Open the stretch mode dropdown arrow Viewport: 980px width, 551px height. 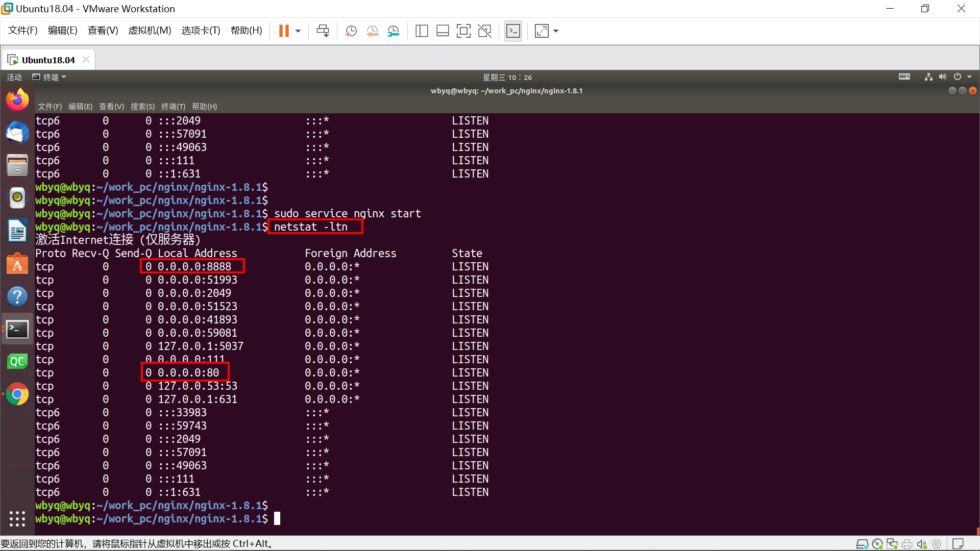click(555, 31)
